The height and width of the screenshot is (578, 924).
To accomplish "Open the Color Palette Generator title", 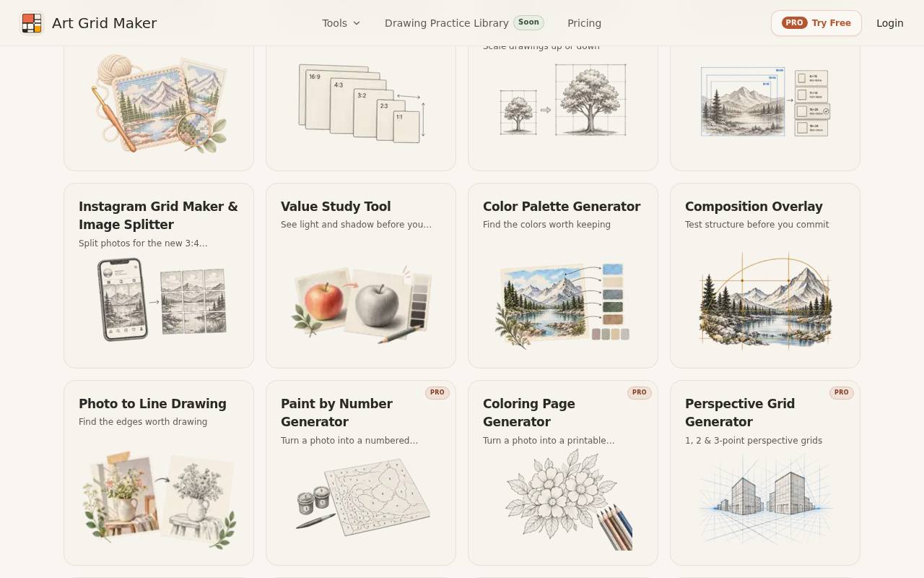I will click(x=562, y=207).
